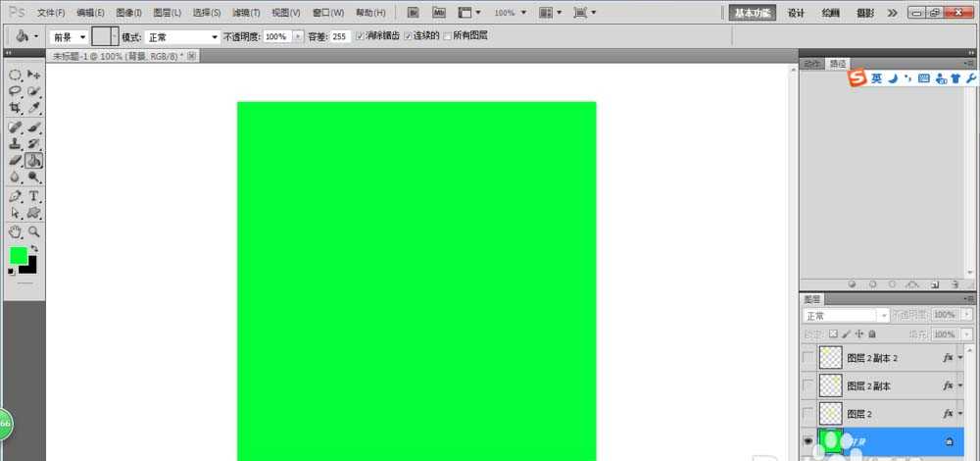Show the 图层 2 副本 2 layer
The height and width of the screenshot is (461, 980).
click(x=808, y=359)
